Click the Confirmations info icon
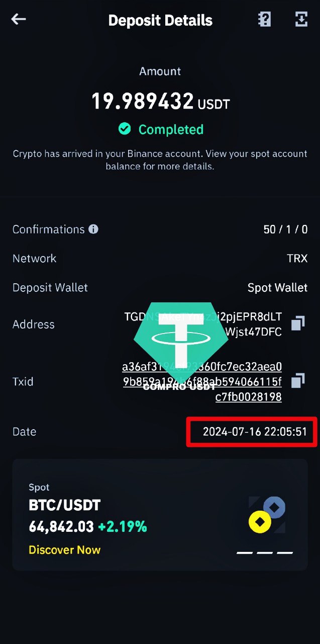The width and height of the screenshot is (320, 644). (93, 229)
